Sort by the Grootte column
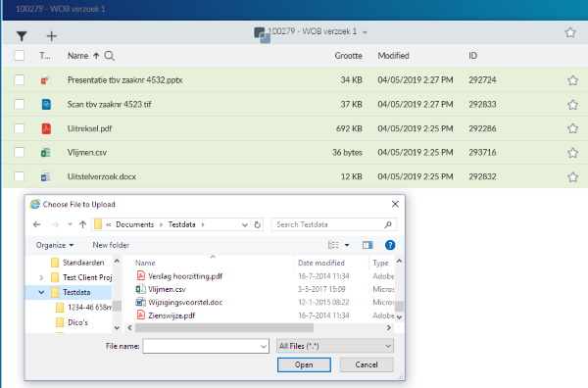The image size is (588, 388). click(348, 56)
